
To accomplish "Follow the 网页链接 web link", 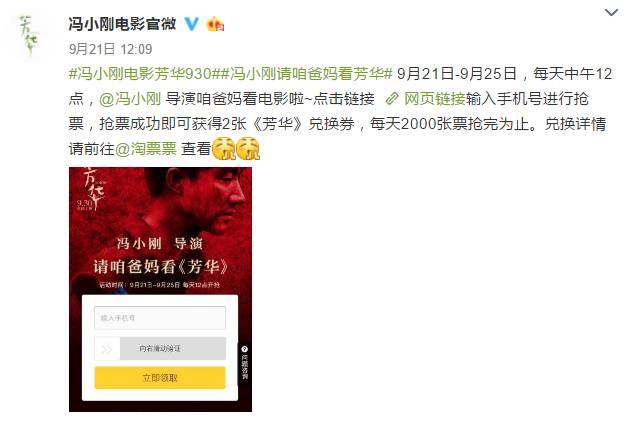I will click(435, 99).
